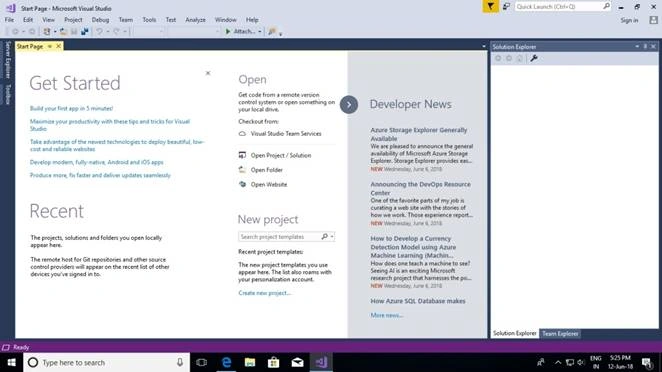The width and height of the screenshot is (662, 372).
Task: Click the 'Create new project...' link
Action: pos(264,293)
